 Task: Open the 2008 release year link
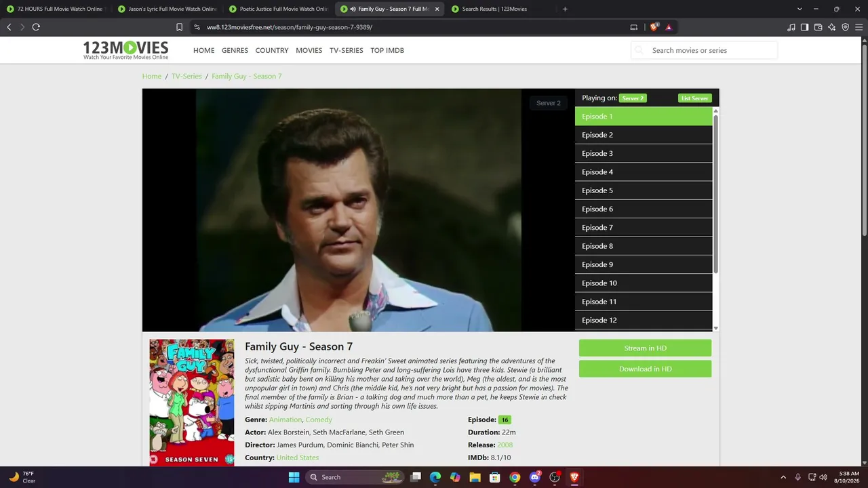coord(505,445)
